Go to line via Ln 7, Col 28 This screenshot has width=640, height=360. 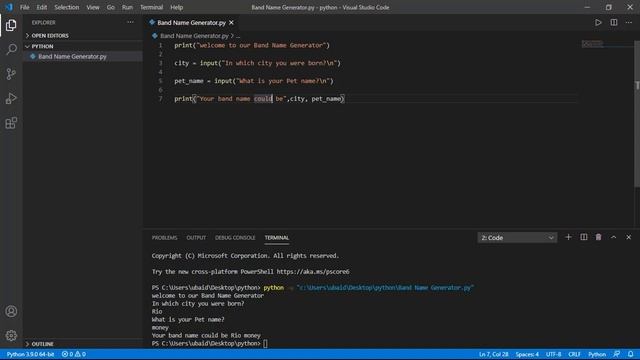[493, 354]
